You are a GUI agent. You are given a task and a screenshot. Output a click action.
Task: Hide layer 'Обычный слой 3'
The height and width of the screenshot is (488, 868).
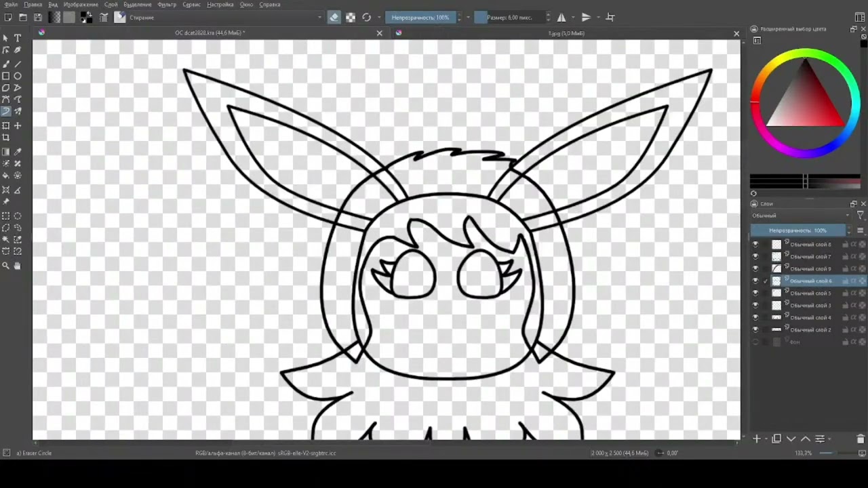pos(755,306)
